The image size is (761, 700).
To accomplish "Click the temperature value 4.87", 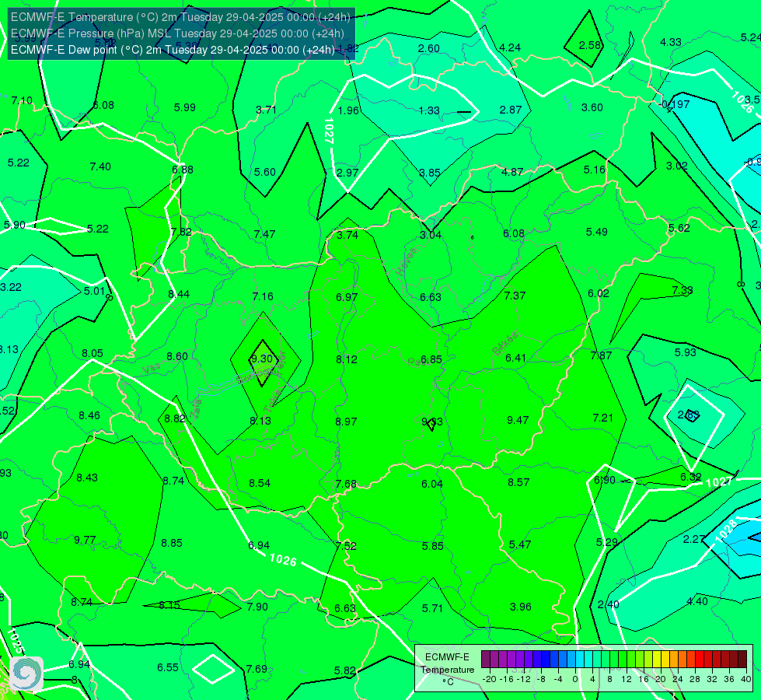I will (x=512, y=172).
